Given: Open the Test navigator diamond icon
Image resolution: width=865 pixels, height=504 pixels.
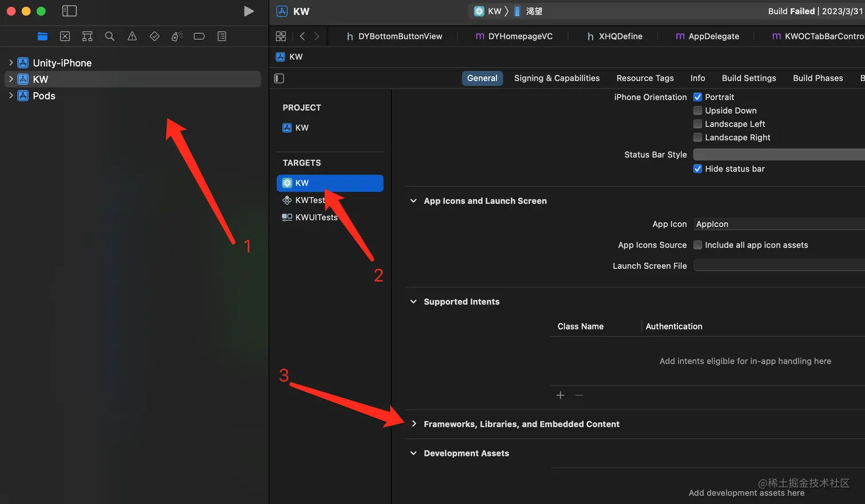Looking at the screenshot, I should [154, 36].
